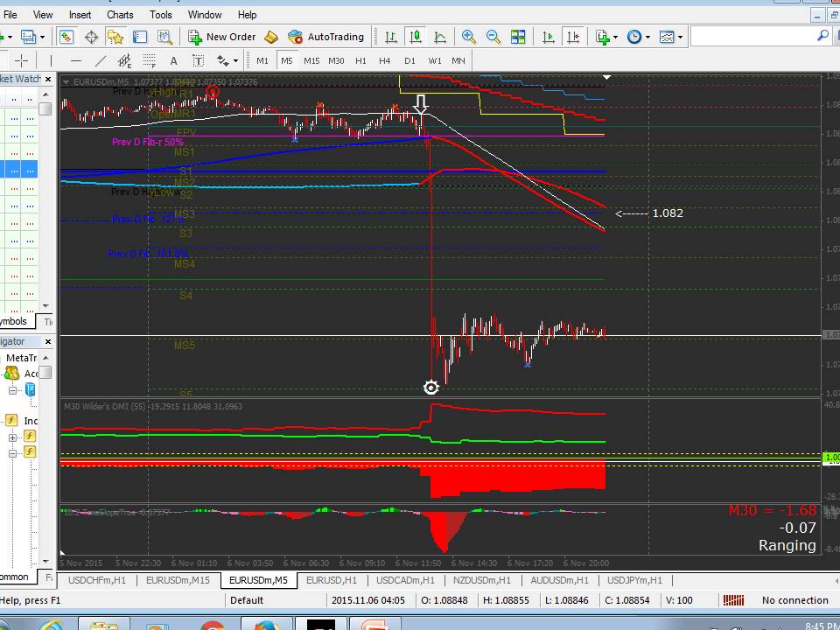The height and width of the screenshot is (630, 840).
Task: Tile chart windows icon
Action: [x=518, y=37]
